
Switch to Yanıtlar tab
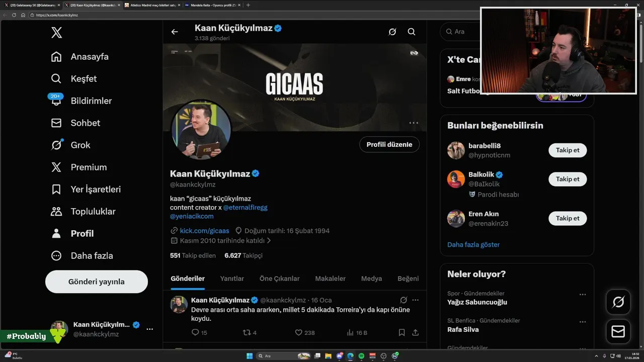pyautogui.click(x=232, y=279)
